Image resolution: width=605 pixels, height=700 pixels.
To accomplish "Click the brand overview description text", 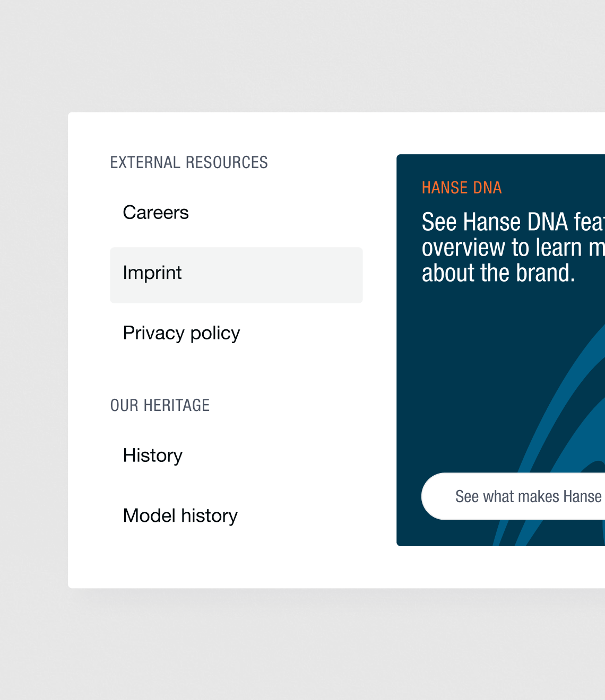I will coord(509,247).
